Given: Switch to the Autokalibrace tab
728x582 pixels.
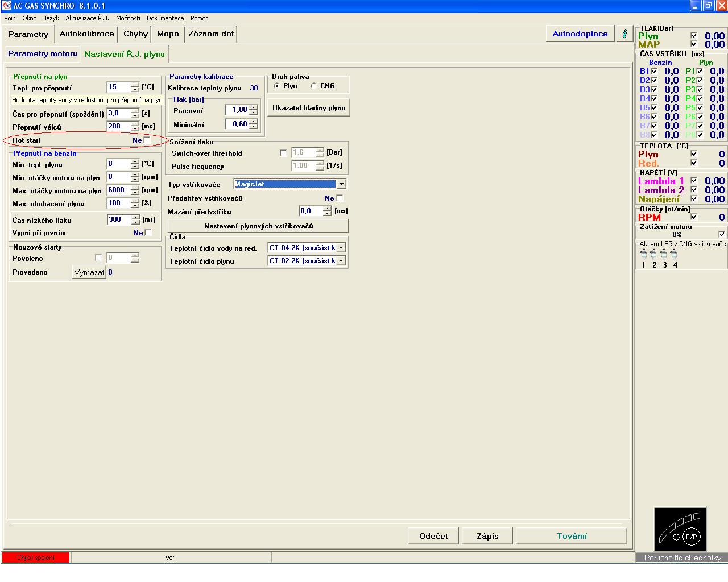Looking at the screenshot, I should [86, 34].
